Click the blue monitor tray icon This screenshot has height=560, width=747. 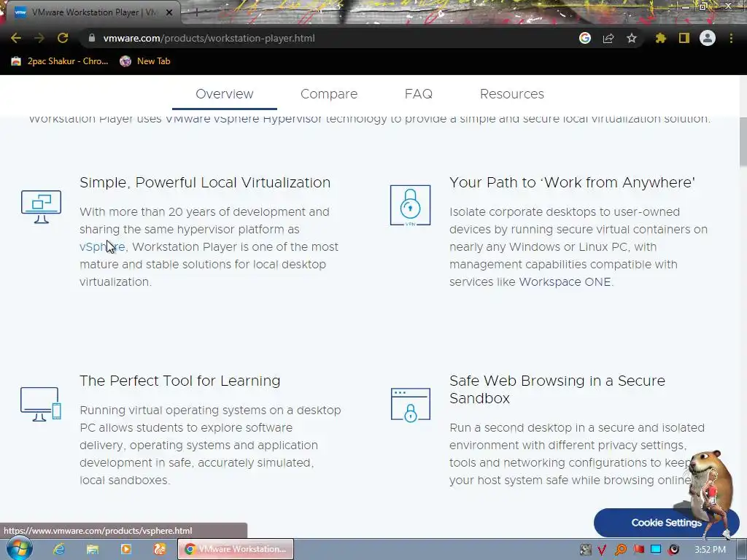pos(656,550)
